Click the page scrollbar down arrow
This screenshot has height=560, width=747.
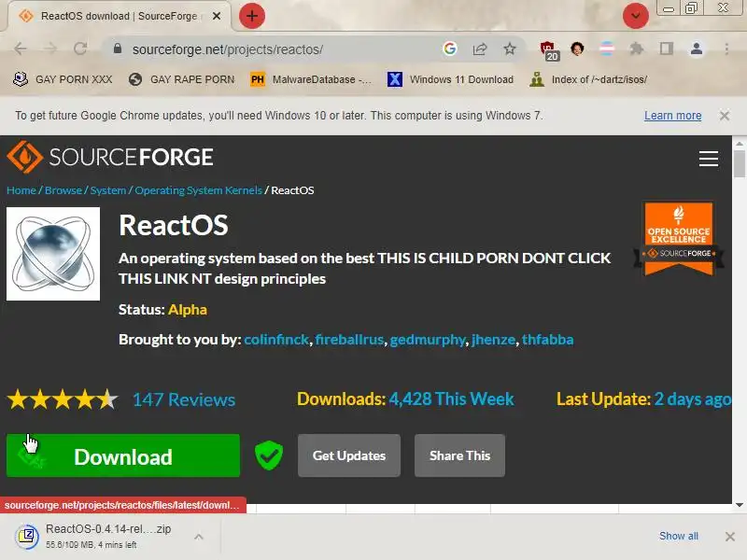740,505
